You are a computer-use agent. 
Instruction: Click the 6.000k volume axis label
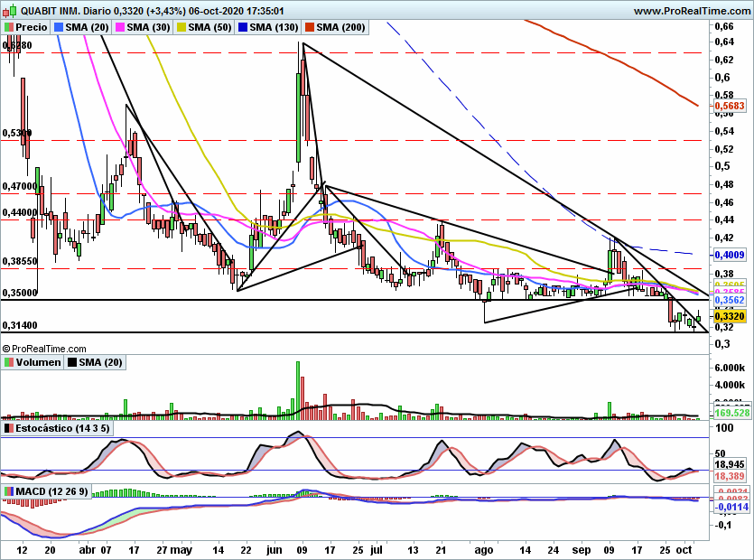[730, 368]
